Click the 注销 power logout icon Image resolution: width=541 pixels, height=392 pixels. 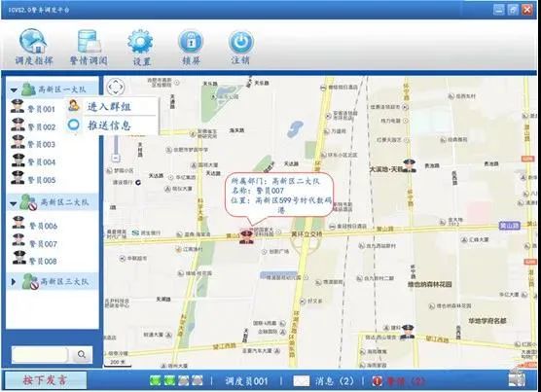point(241,42)
